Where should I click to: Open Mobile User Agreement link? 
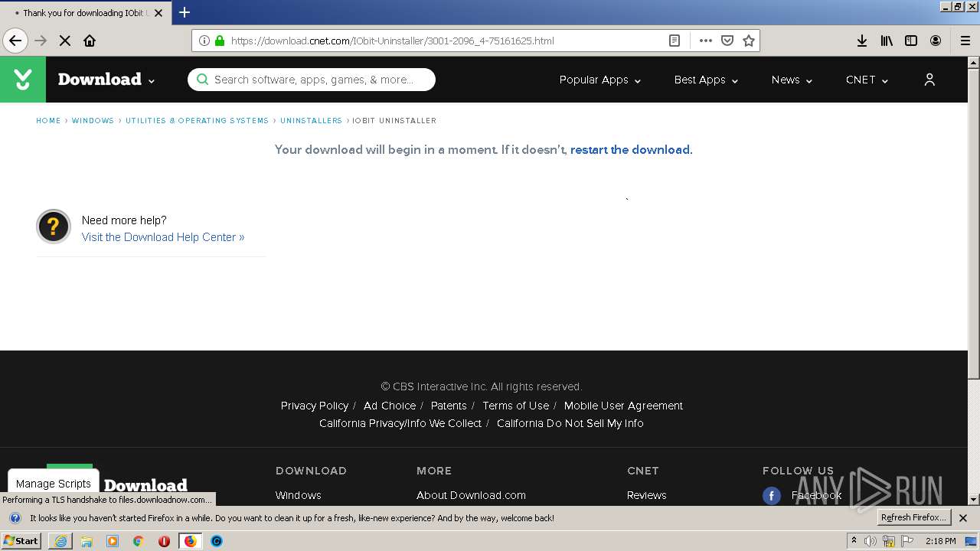click(x=623, y=406)
